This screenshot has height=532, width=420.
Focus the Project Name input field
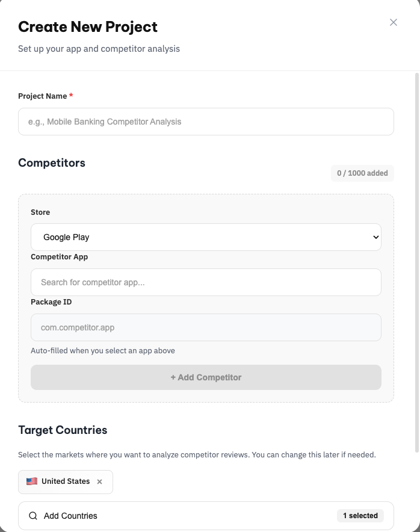206,122
